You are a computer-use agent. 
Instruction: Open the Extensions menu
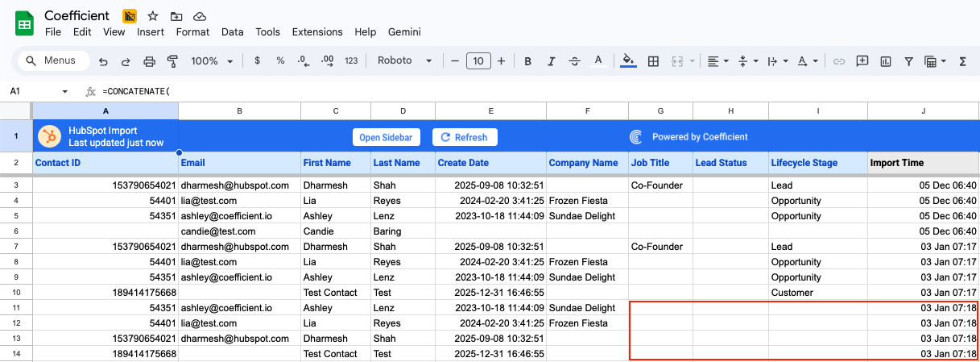pos(317,32)
